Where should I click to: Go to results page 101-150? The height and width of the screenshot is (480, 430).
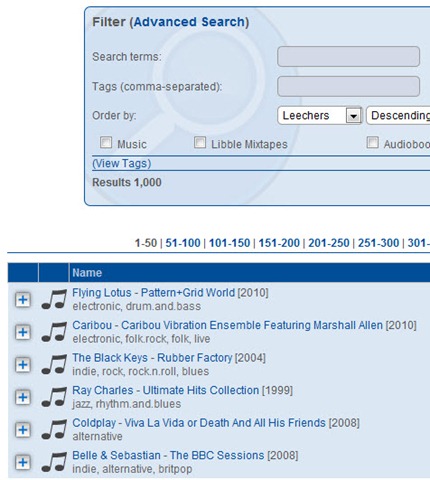229,243
